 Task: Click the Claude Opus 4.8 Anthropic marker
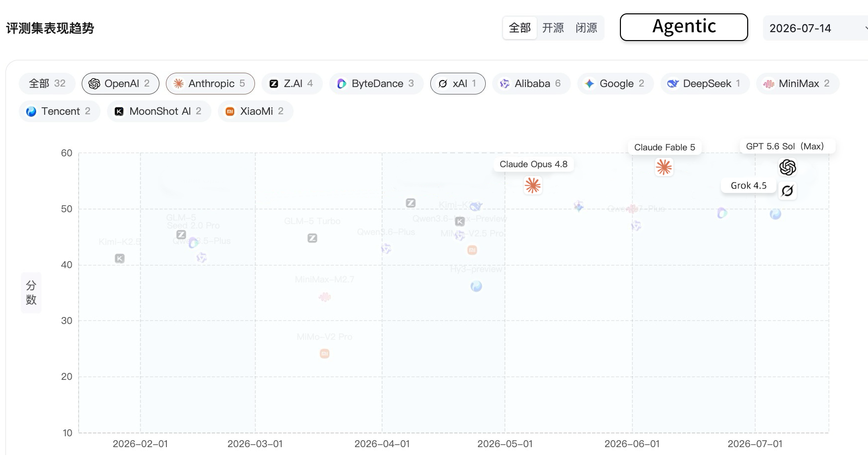click(x=533, y=185)
